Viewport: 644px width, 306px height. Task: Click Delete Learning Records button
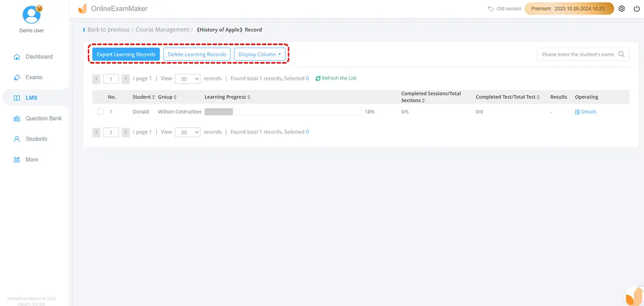[197, 54]
